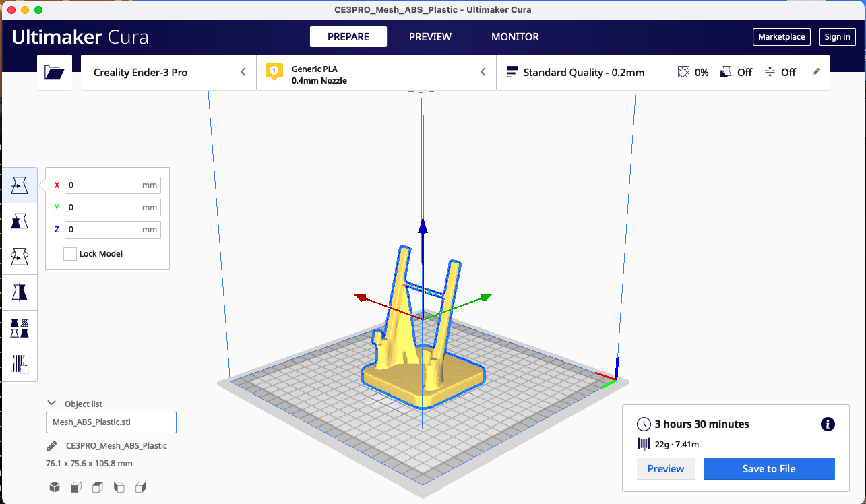This screenshot has height=504, width=866.
Task: Switch camera to right side view
Action: click(141, 487)
